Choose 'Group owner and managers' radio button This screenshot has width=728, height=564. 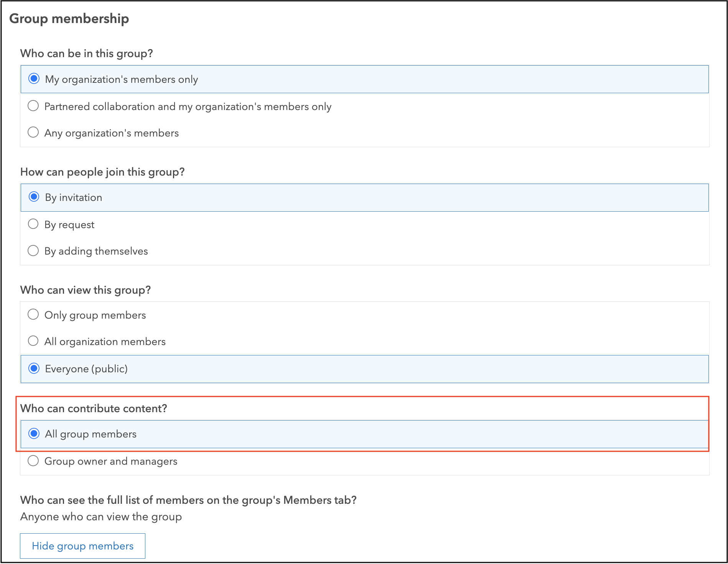point(33,461)
